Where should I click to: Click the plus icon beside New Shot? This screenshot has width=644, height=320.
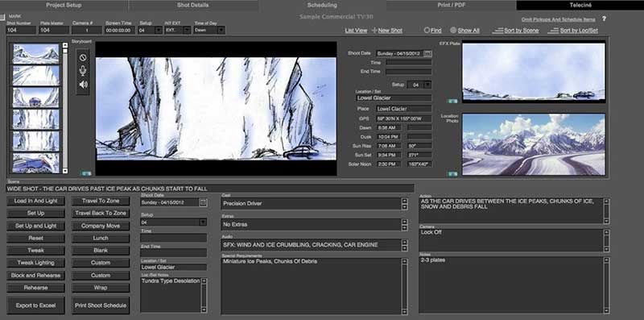point(374,31)
